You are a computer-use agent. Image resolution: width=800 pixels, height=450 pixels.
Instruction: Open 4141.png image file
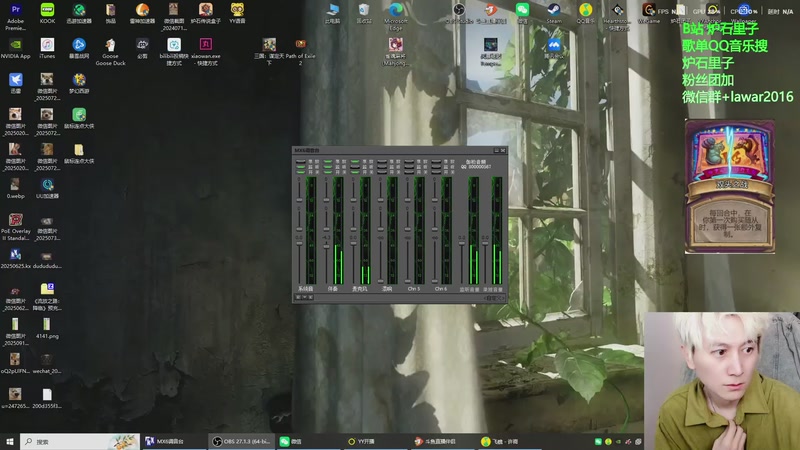tap(47, 329)
